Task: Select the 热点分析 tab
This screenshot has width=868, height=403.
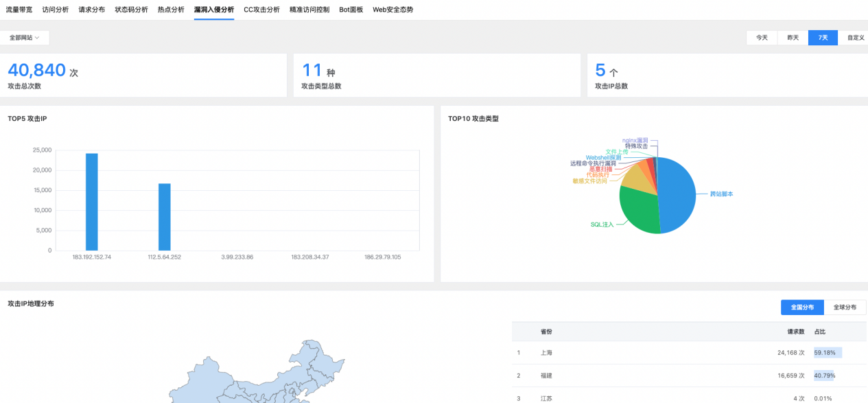Action: (x=171, y=10)
